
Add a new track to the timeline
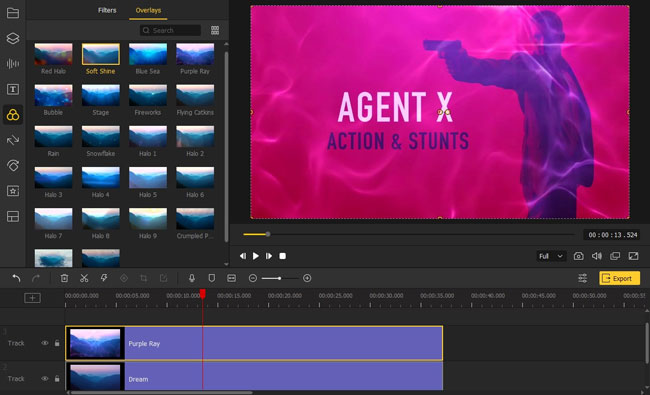(32, 298)
